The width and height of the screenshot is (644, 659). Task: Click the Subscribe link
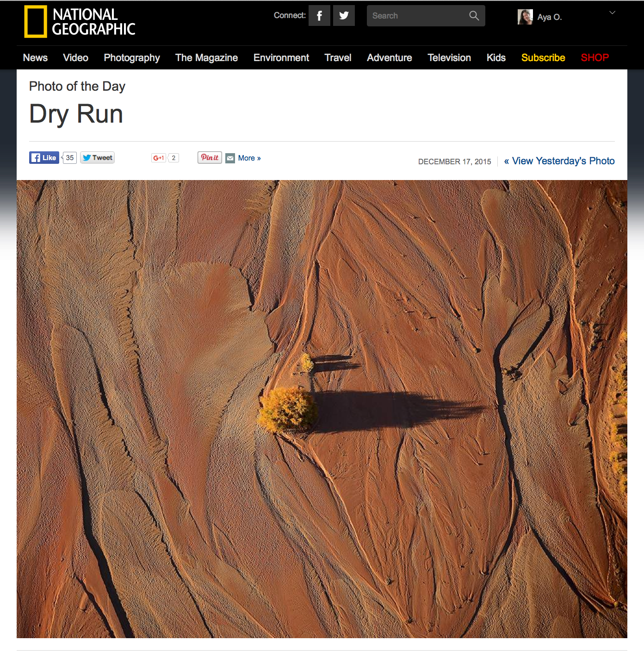[x=543, y=58]
